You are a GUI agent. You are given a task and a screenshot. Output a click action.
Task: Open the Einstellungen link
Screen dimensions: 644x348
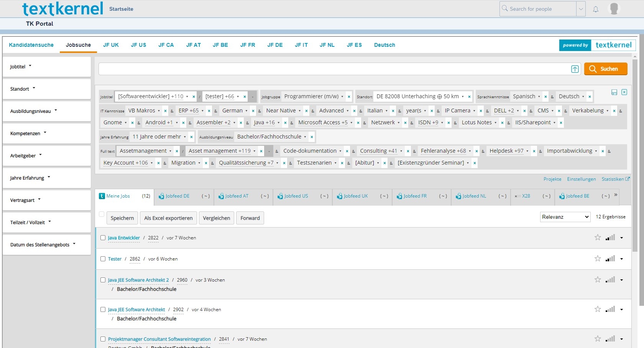pyautogui.click(x=582, y=179)
